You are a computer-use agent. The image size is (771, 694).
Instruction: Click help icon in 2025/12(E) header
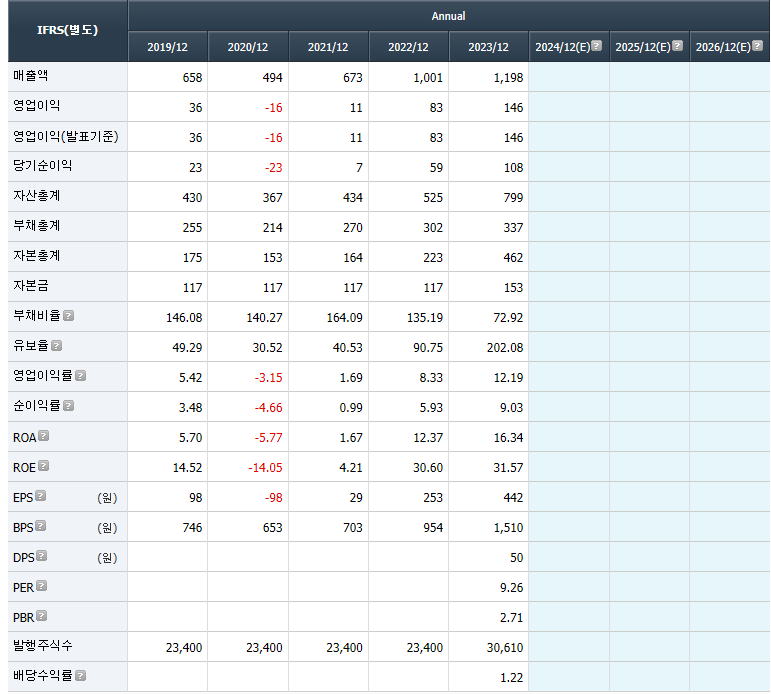point(677,46)
